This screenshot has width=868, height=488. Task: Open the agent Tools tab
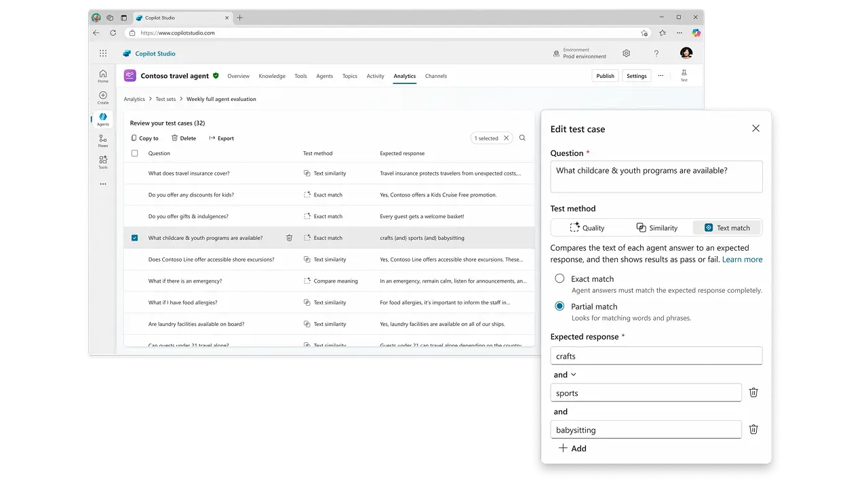[301, 76]
